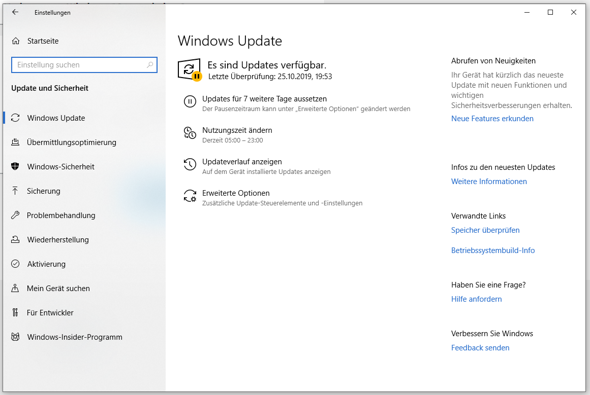Click the Speicher überprüfen link

pos(485,230)
